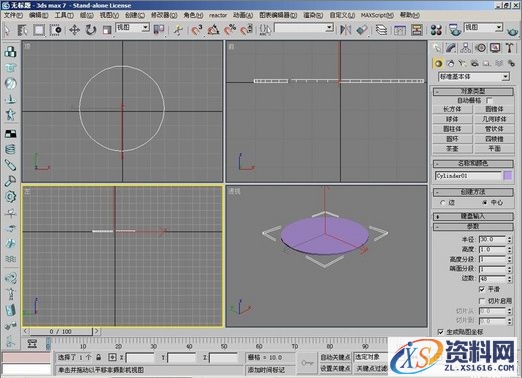Click the 平面 plane button

(x=494, y=149)
